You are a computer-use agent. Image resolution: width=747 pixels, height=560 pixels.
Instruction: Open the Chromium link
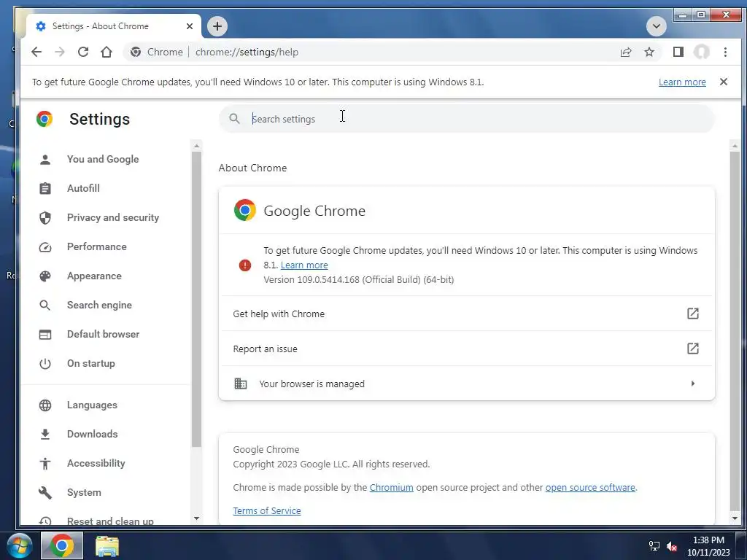pos(391,488)
